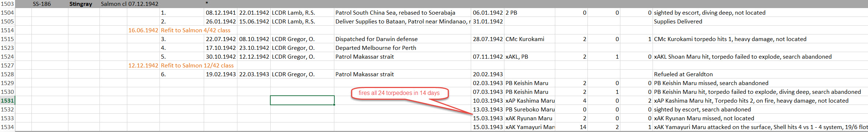Click date 07.03.1943 cell
This screenshot has width=868, height=132.
[488, 92]
